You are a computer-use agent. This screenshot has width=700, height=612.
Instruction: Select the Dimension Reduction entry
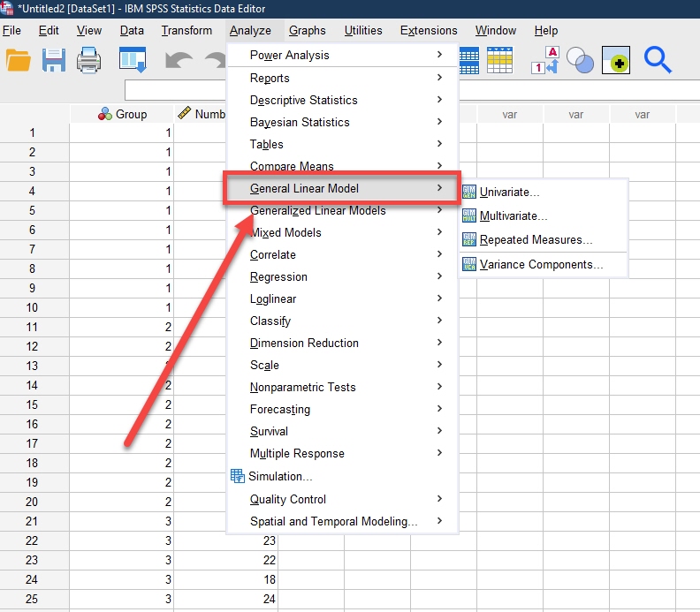pyautogui.click(x=343, y=343)
